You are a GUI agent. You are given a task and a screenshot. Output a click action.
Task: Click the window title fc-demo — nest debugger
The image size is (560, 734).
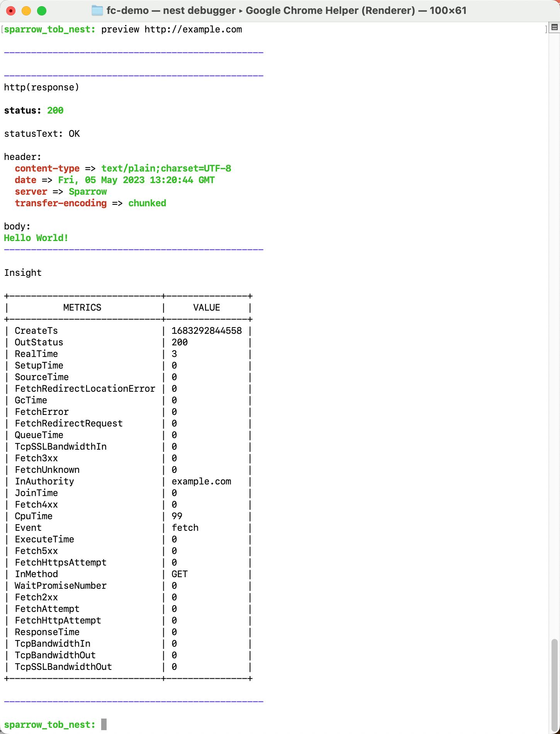(x=171, y=10)
